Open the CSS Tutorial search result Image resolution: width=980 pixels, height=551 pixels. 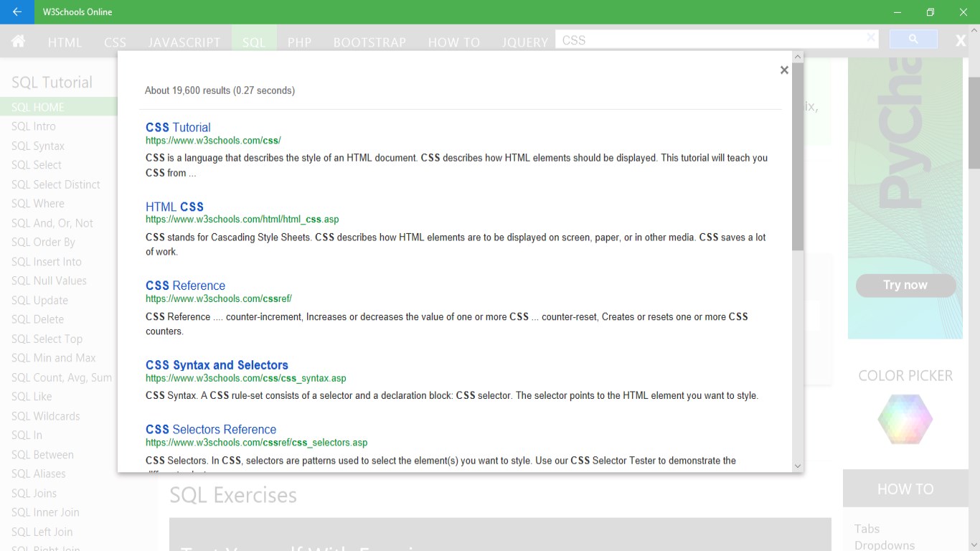coord(178,127)
